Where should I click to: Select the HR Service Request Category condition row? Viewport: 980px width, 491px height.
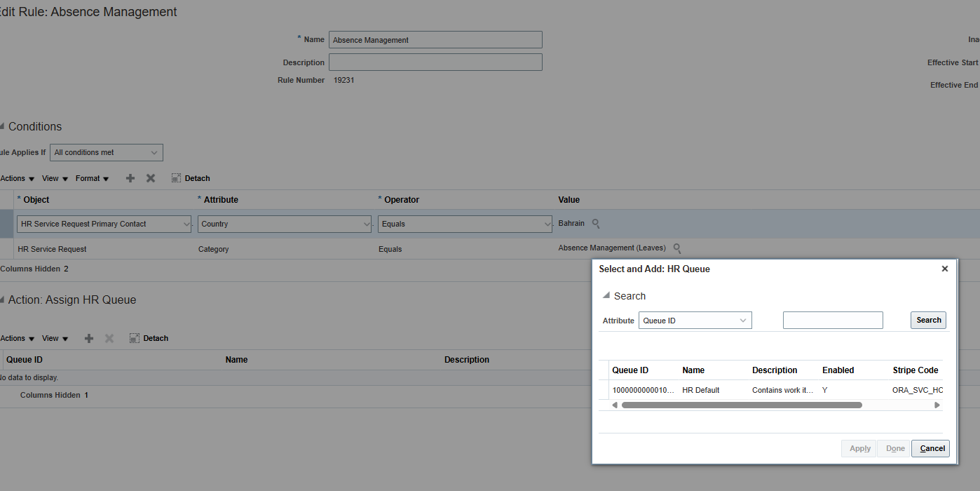490,249
